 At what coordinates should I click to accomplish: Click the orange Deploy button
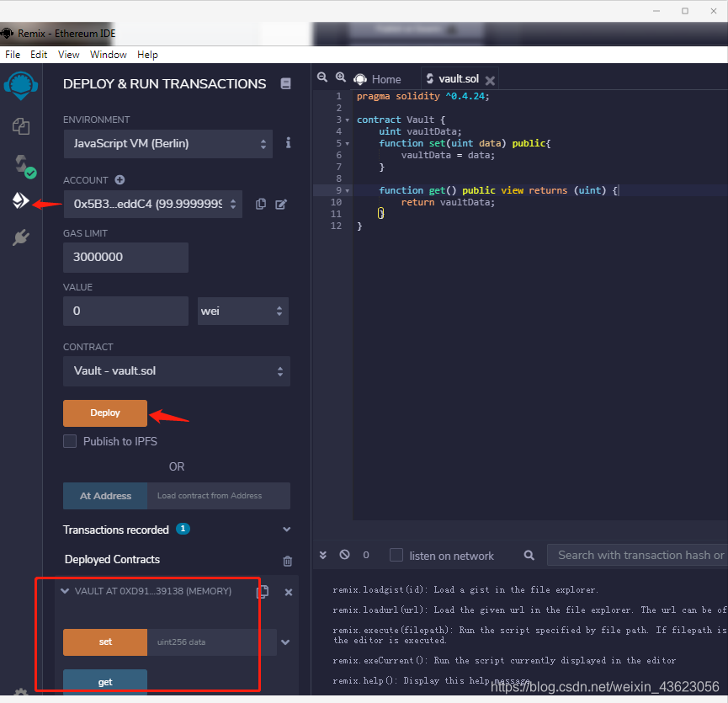105,413
